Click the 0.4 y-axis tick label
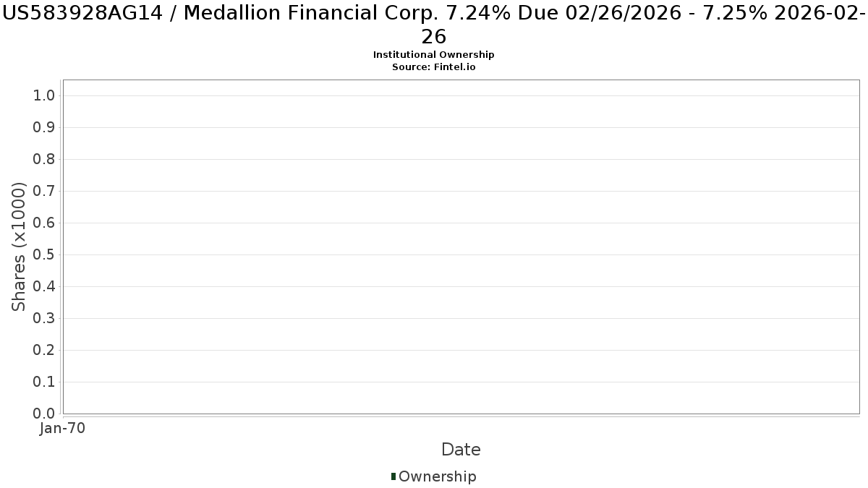The height and width of the screenshot is (488, 868). (45, 286)
